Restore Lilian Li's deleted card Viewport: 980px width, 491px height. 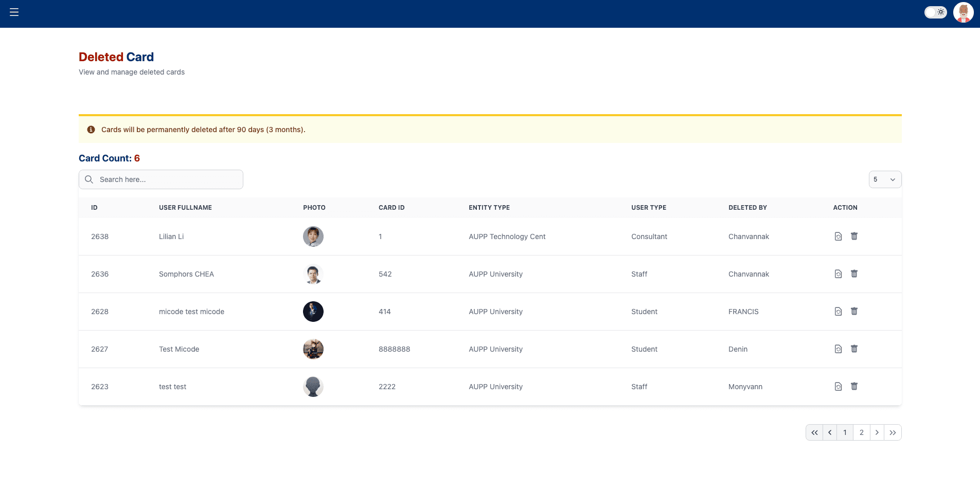coord(838,237)
